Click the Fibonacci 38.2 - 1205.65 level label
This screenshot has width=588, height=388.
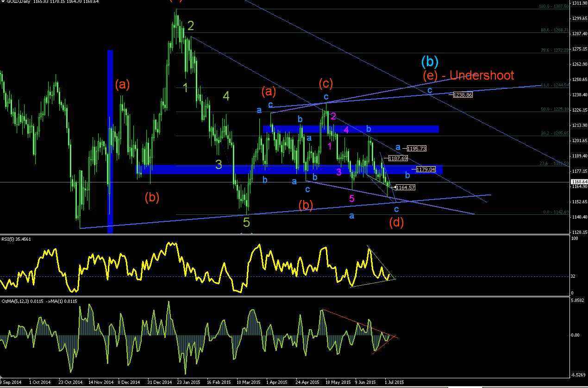[x=554, y=133]
